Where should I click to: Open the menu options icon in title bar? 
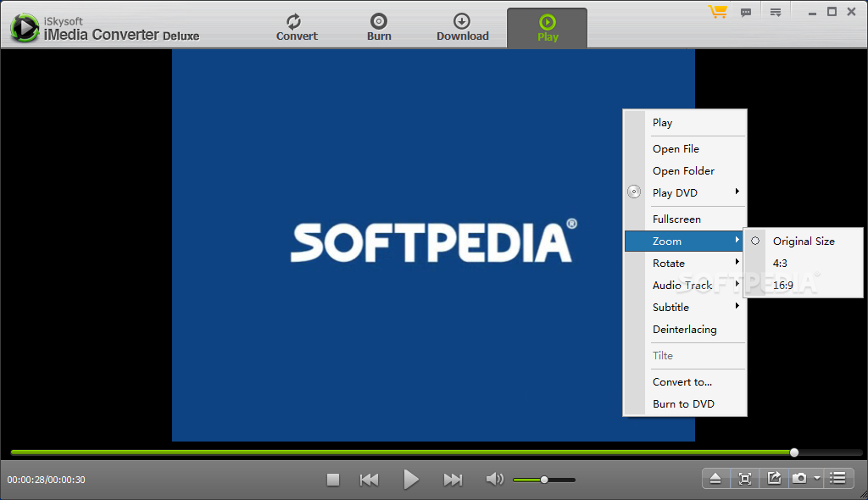[x=776, y=12]
